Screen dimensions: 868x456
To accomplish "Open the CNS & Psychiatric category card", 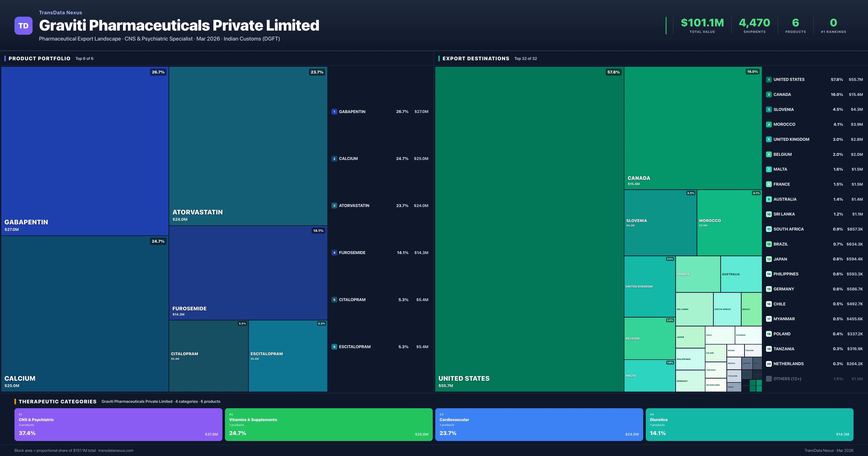I will 118,425.
